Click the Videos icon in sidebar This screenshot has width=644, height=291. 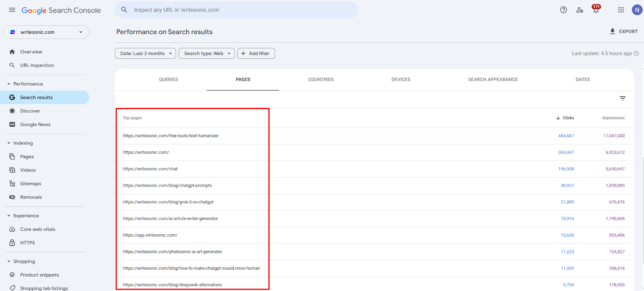coord(12,170)
